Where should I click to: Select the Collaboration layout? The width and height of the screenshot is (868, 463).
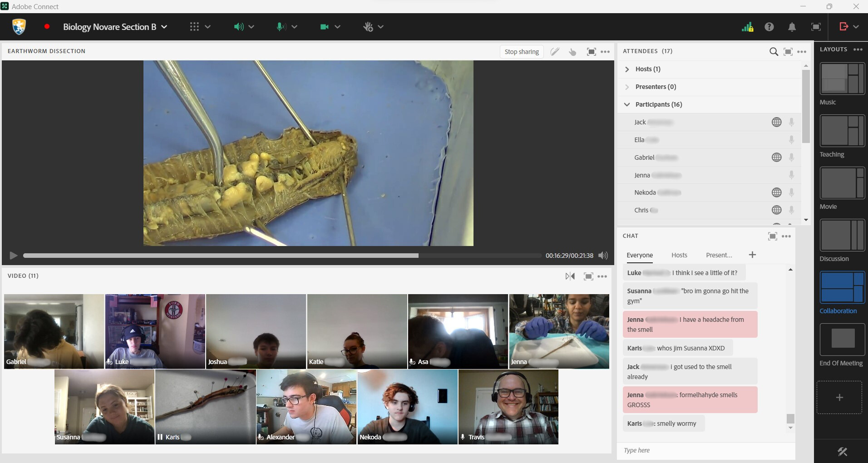[x=842, y=287]
